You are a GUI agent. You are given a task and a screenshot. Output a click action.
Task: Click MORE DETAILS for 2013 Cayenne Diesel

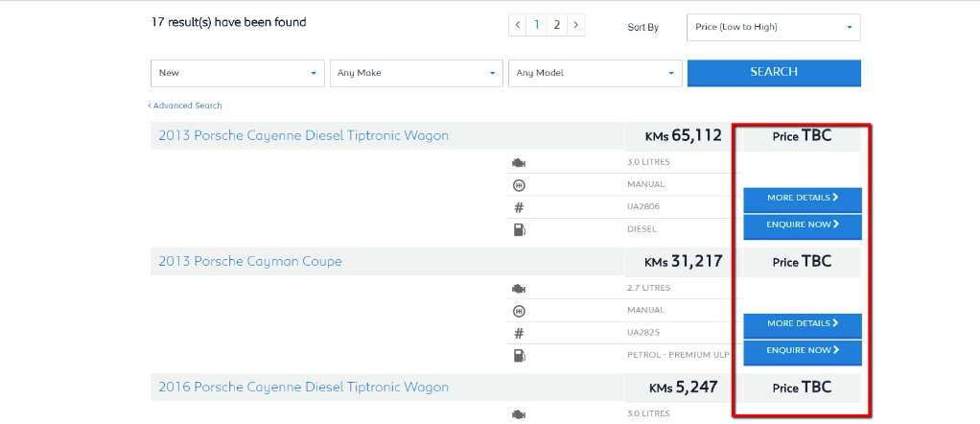(x=803, y=200)
